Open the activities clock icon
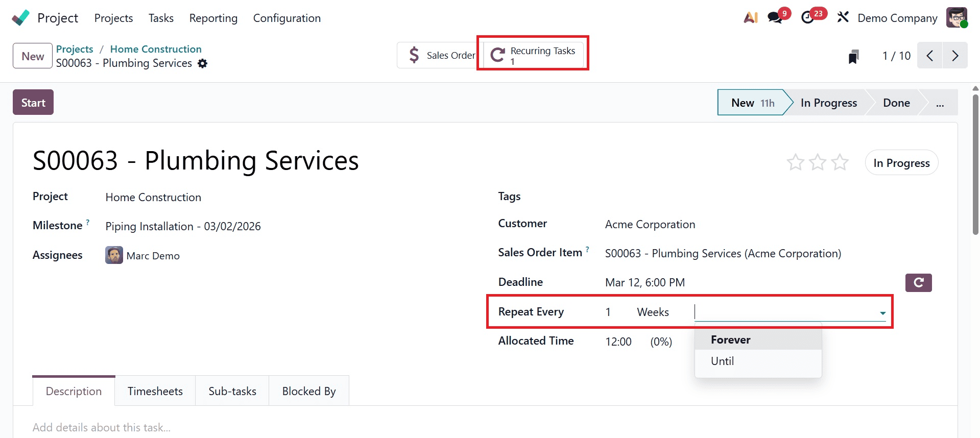 808,18
